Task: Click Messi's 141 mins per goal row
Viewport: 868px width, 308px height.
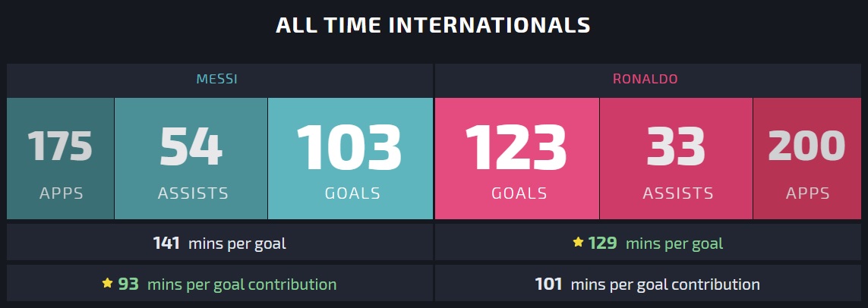Action: click(219, 242)
